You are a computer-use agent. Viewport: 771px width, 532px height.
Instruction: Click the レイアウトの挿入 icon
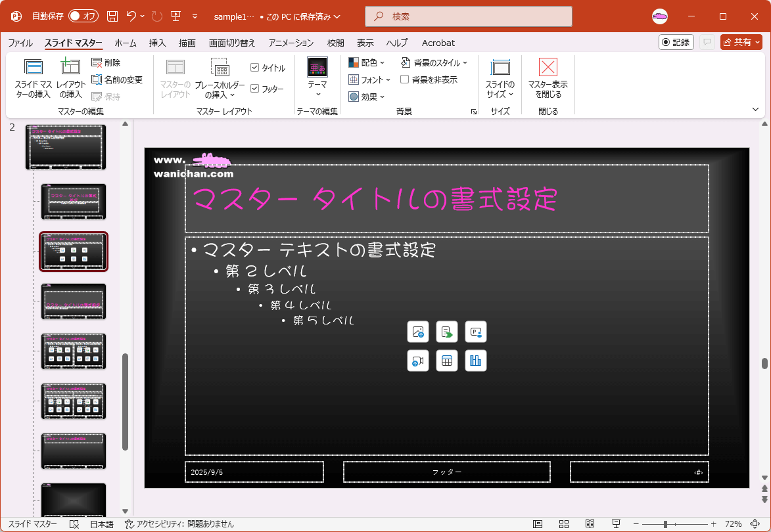[70, 67]
